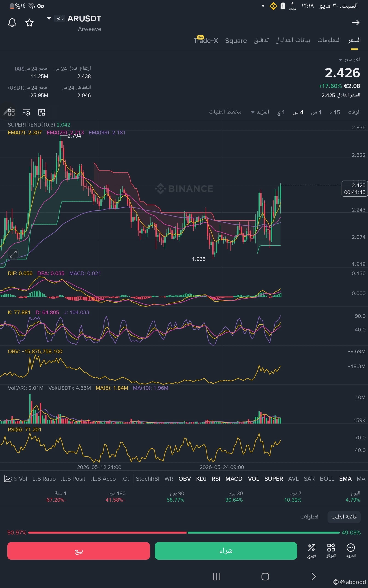
Task: Tap 24h high value 2.438
Action: 84,76
